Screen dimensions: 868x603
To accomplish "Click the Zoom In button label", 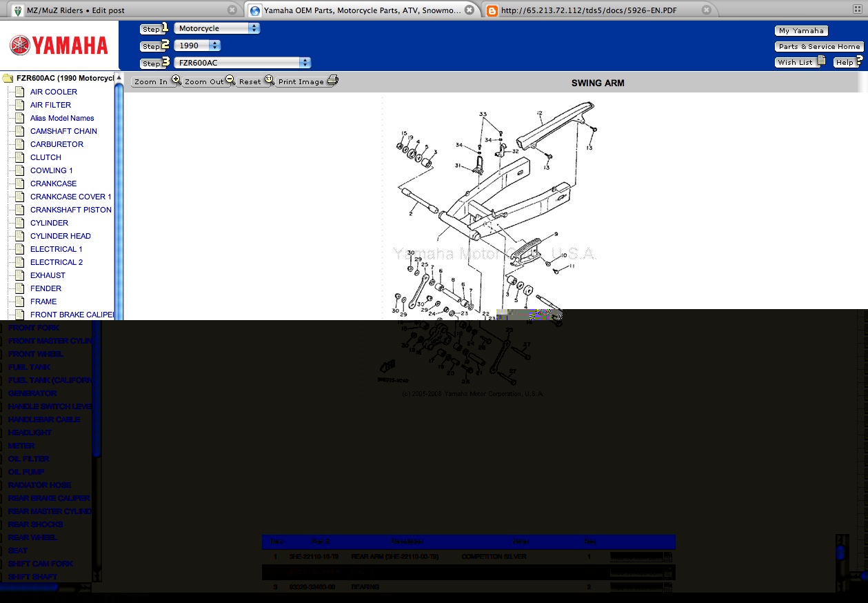I will click(151, 81).
